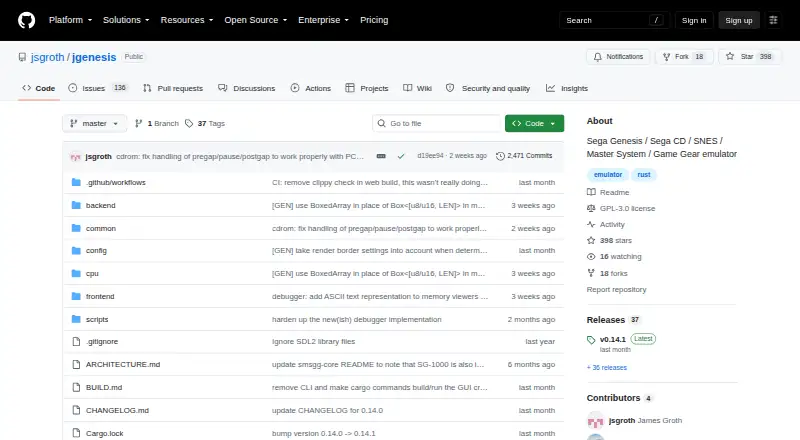Click the Sign in button
Screen dimensions: 800x440
coord(694,20)
